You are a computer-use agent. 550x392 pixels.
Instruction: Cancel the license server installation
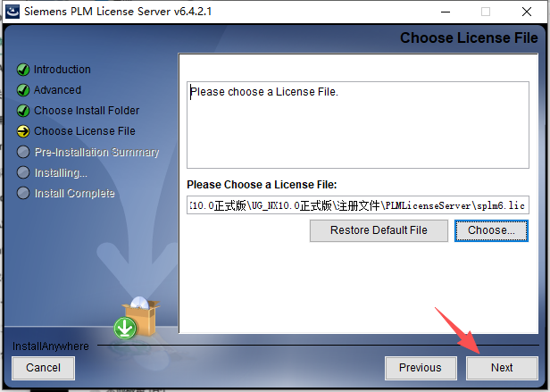[43, 368]
